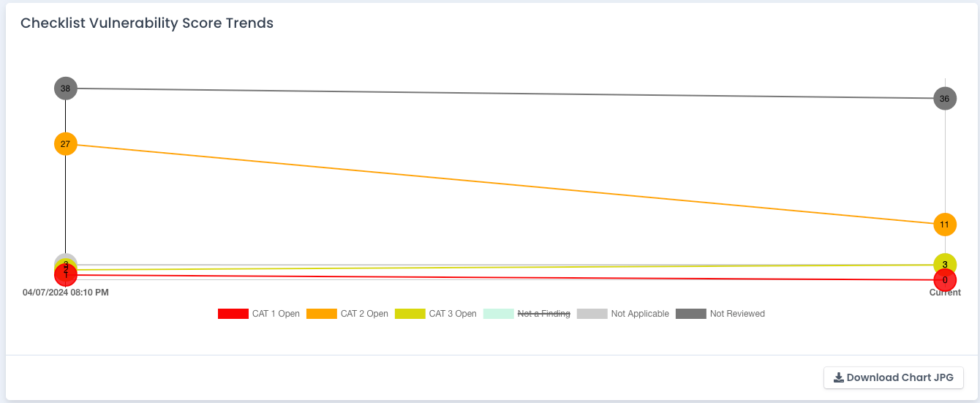Click the Current axis label

945,293
